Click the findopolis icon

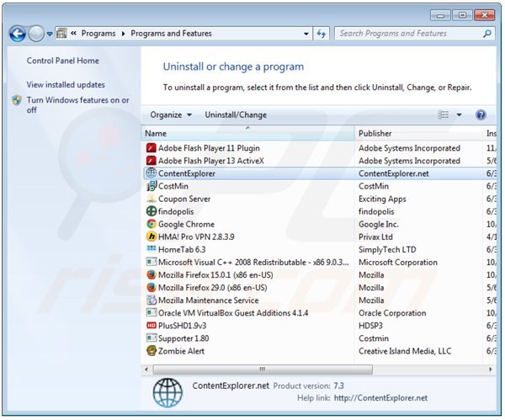pyautogui.click(x=151, y=211)
